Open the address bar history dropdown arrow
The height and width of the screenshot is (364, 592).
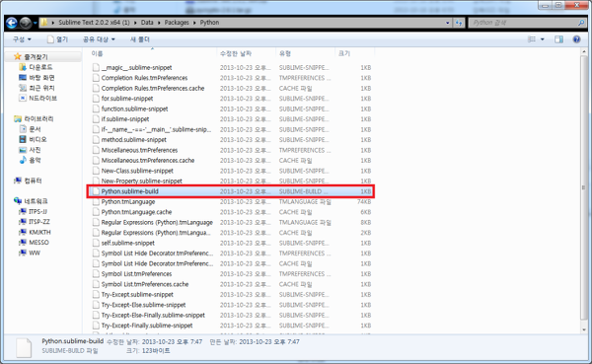pyautogui.click(x=447, y=23)
